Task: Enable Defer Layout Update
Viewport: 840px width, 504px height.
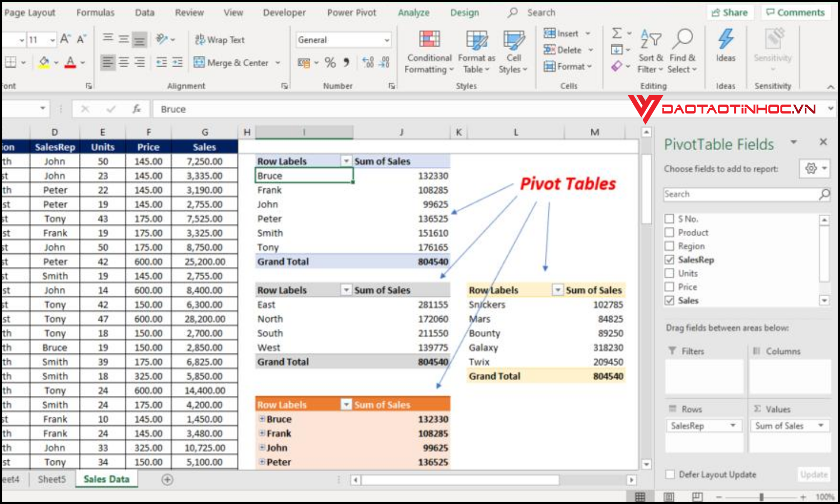Action: point(670,474)
